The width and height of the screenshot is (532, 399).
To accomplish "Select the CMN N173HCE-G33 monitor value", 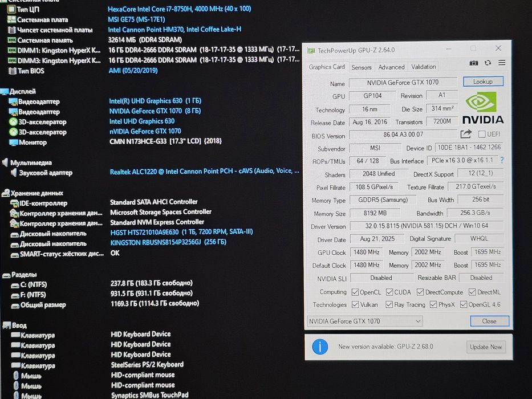I will (165, 141).
